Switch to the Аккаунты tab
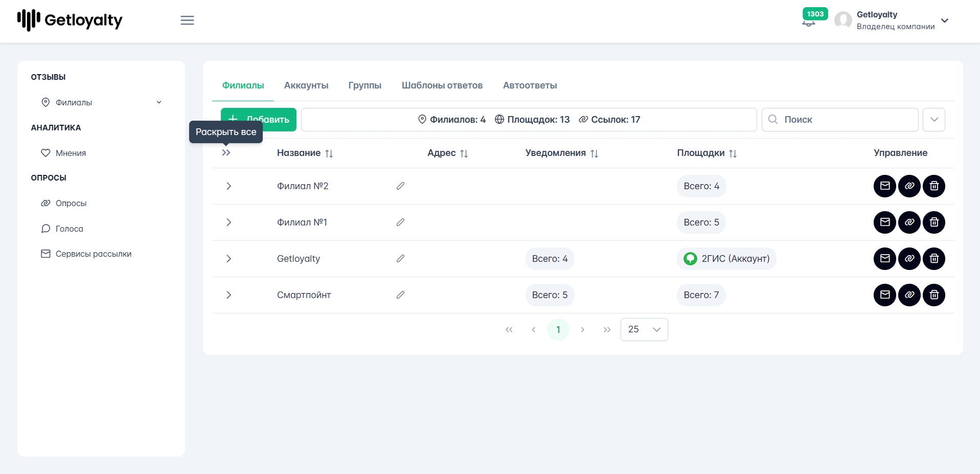This screenshot has width=980, height=474. (x=306, y=85)
